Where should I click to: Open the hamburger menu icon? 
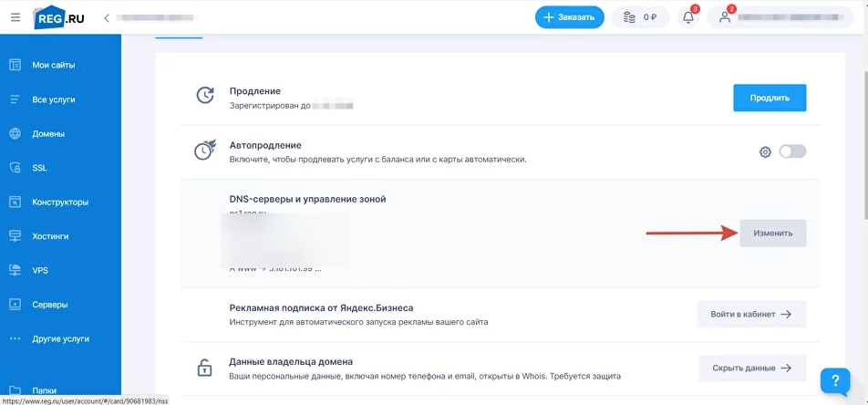click(15, 17)
